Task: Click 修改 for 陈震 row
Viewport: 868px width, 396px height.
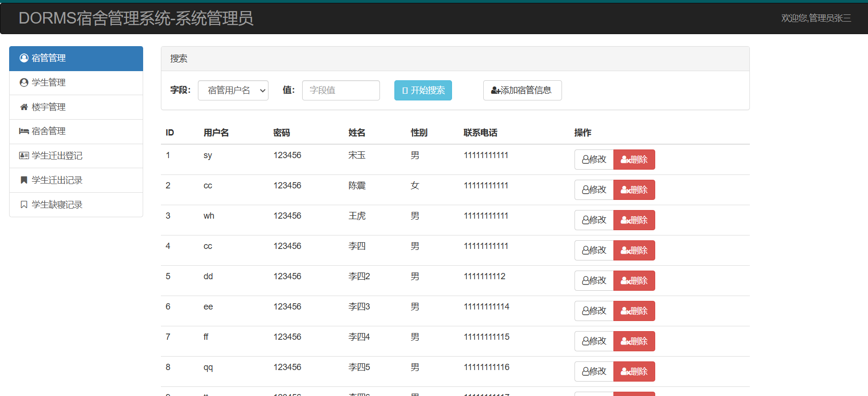Action: pyautogui.click(x=594, y=190)
